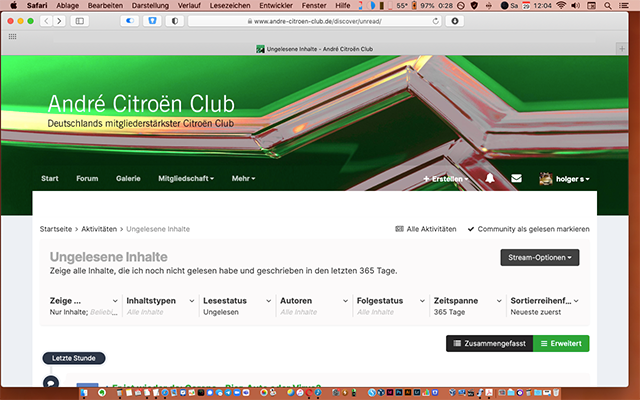Screen dimensions: 640x400
Task: Add a new tab with plus button
Action: click(622, 49)
